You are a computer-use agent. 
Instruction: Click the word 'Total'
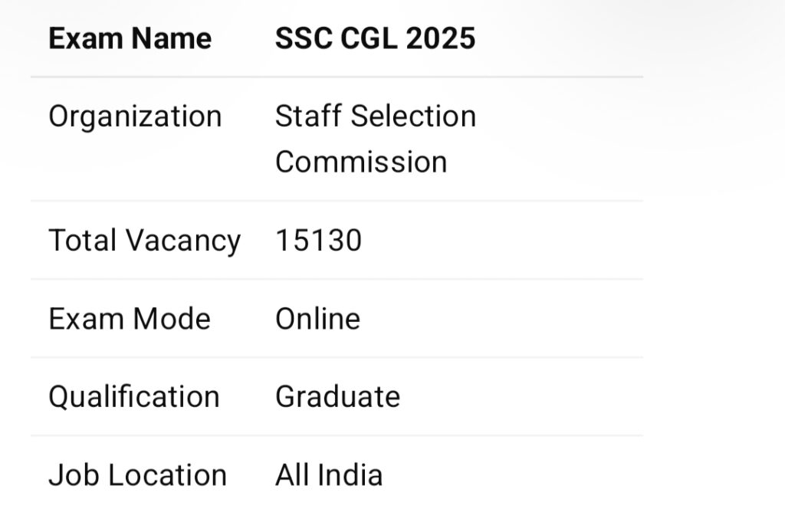point(81,241)
